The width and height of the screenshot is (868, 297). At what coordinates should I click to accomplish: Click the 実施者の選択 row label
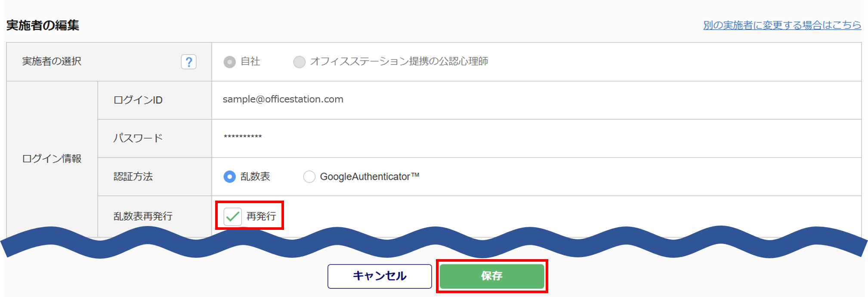click(x=52, y=62)
